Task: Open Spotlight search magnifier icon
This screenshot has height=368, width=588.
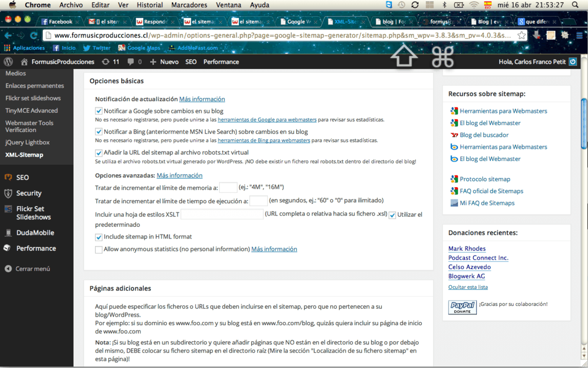Action: click(x=575, y=5)
